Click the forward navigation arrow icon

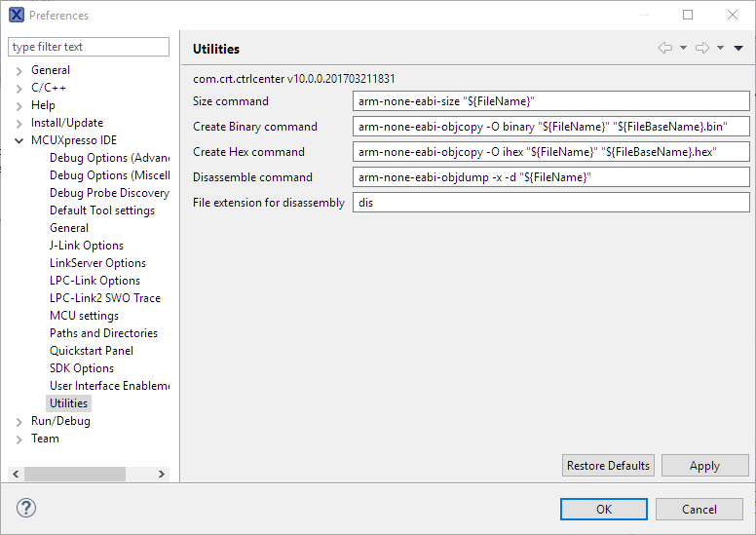tap(702, 48)
